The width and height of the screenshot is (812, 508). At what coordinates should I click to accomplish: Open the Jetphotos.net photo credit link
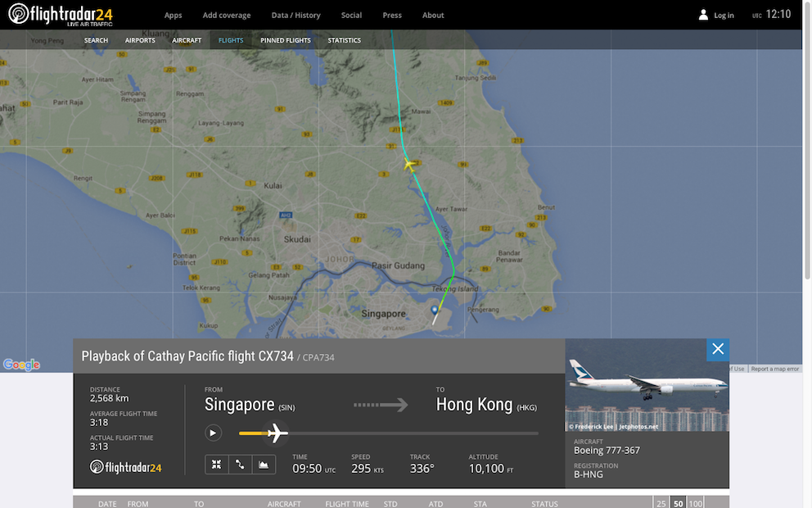(x=638, y=427)
